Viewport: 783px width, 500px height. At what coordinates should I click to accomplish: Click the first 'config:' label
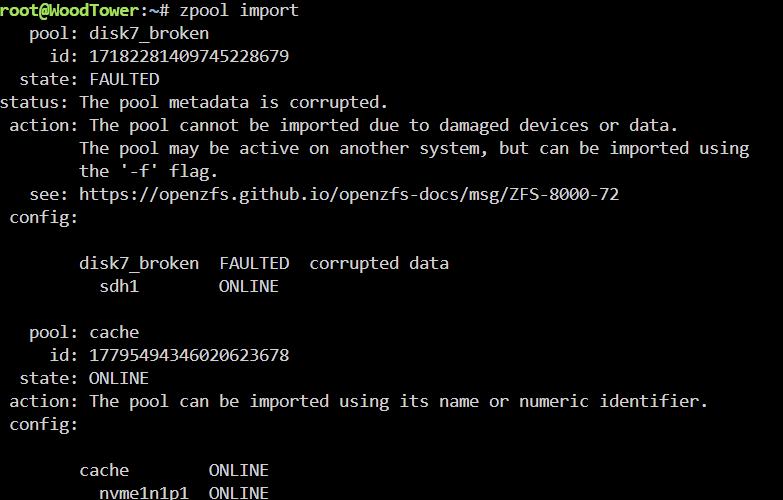(x=44, y=217)
